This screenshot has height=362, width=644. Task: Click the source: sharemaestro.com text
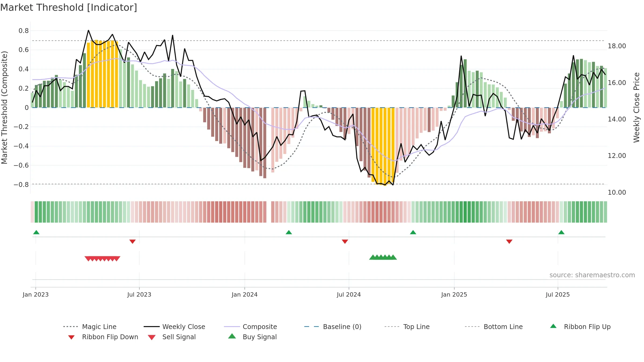tap(592, 275)
